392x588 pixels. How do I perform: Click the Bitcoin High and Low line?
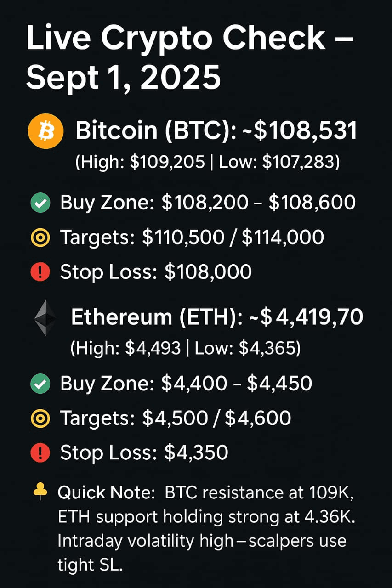[x=207, y=162]
